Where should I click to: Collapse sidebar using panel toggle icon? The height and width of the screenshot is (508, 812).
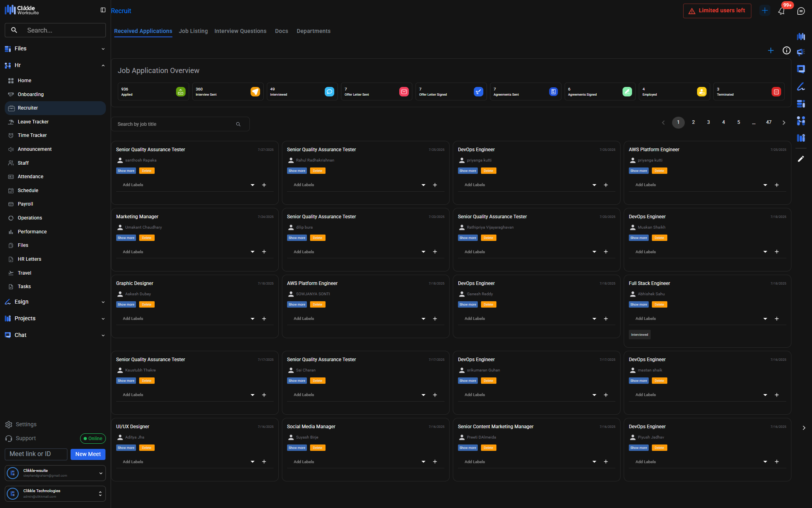click(x=103, y=10)
